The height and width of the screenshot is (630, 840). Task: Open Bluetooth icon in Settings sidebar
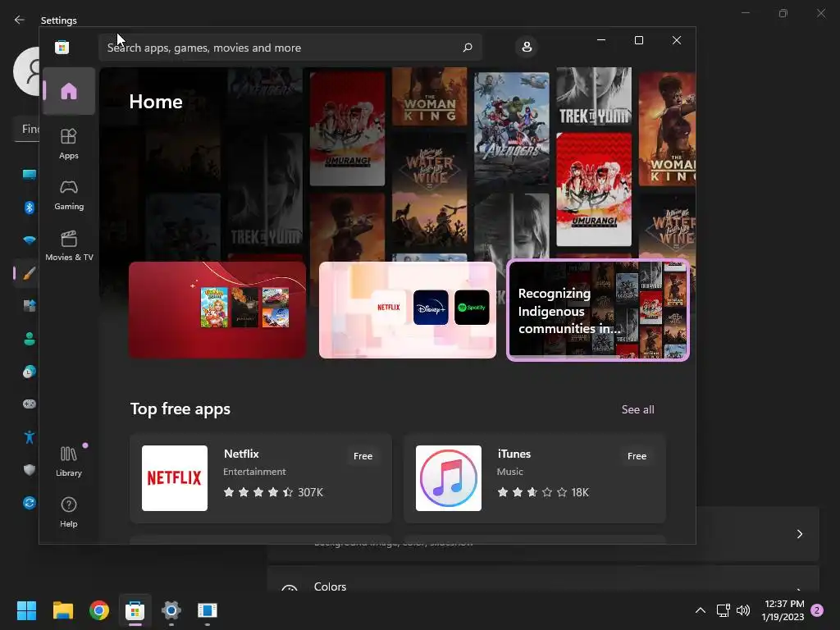click(x=30, y=208)
